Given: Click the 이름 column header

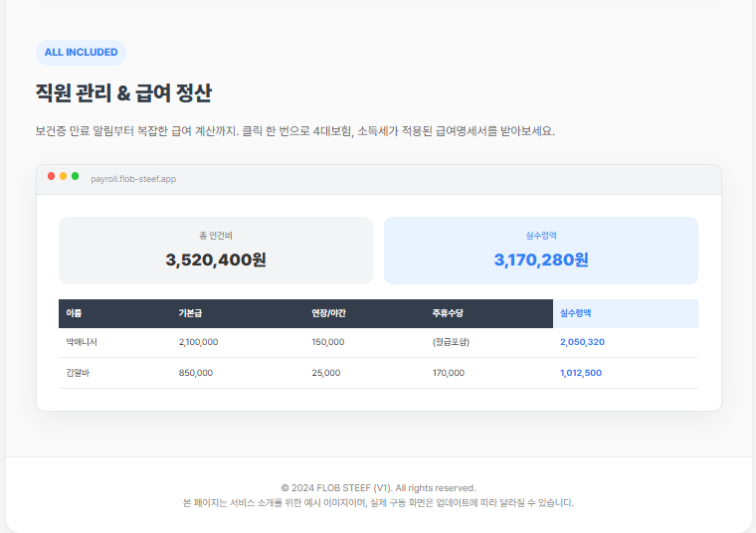Looking at the screenshot, I should (x=74, y=313).
